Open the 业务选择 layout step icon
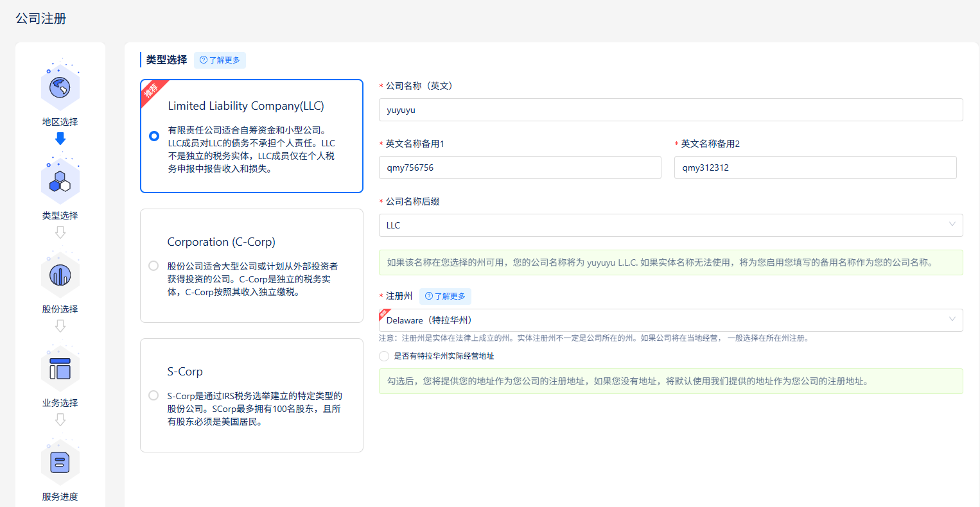This screenshot has width=980, height=507. click(x=60, y=368)
